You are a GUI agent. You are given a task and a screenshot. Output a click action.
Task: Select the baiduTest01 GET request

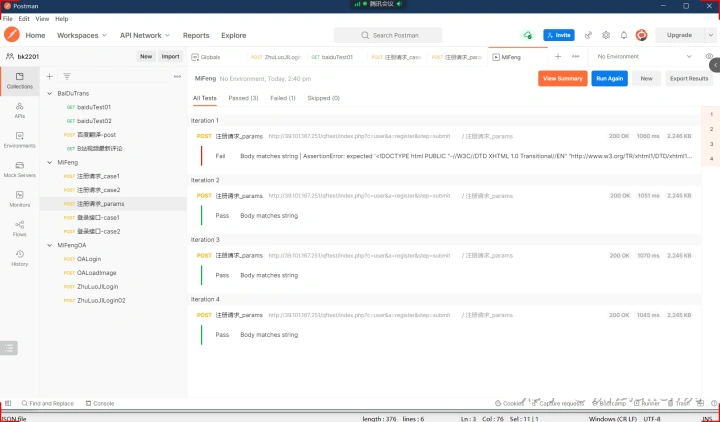93,107
